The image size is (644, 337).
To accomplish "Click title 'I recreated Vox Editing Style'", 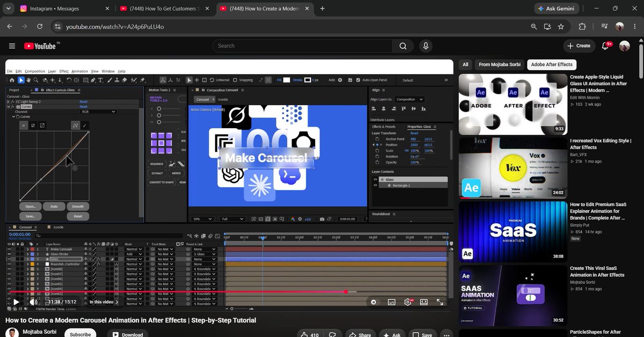I will coord(601,144).
